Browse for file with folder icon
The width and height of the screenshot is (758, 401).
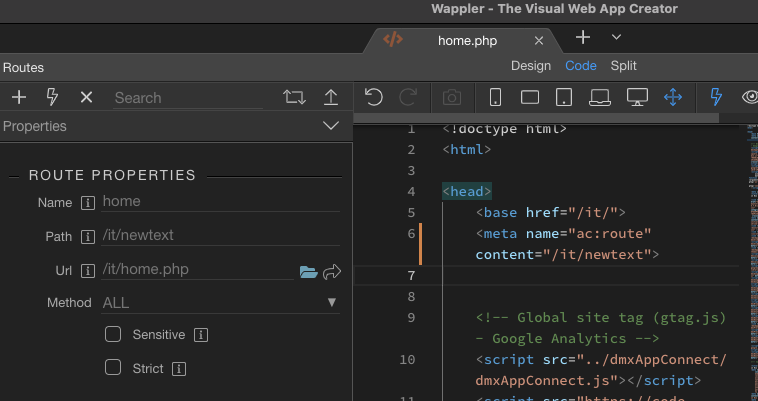(x=308, y=272)
